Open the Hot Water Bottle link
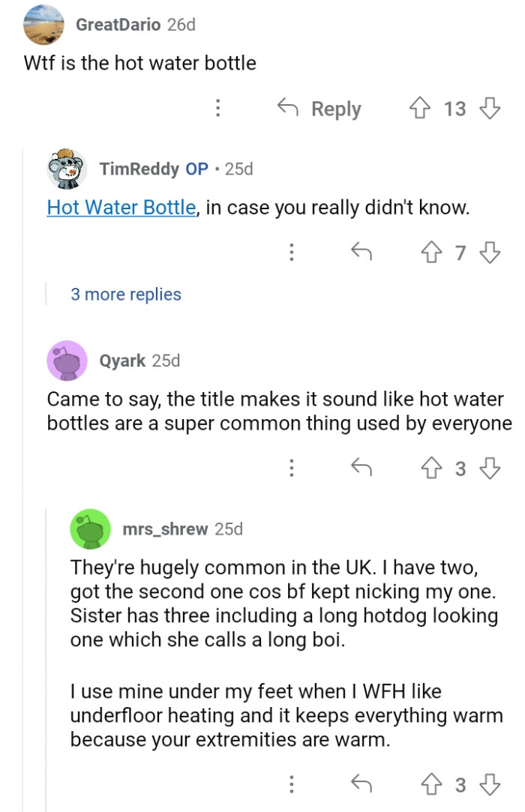Viewport: 525px width, 812px height. point(121,208)
